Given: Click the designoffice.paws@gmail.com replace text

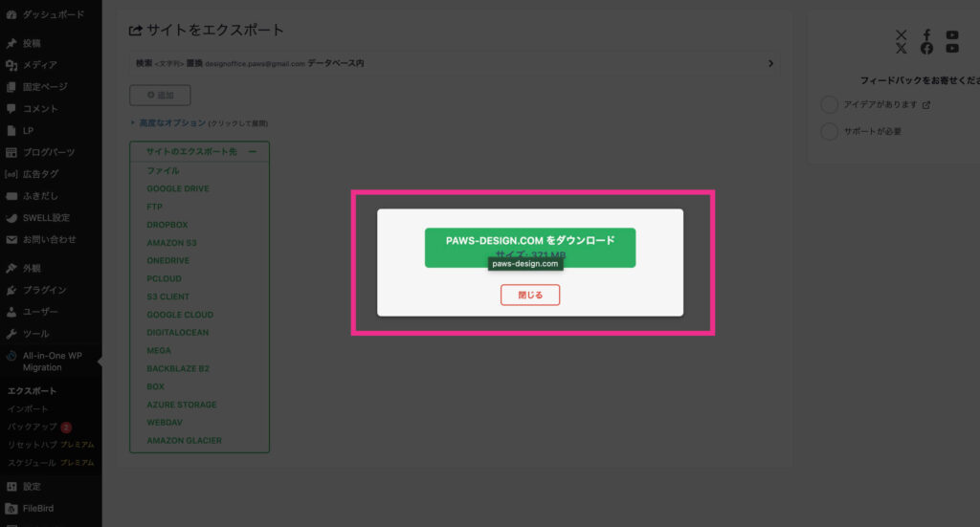Looking at the screenshot, I should [255, 64].
